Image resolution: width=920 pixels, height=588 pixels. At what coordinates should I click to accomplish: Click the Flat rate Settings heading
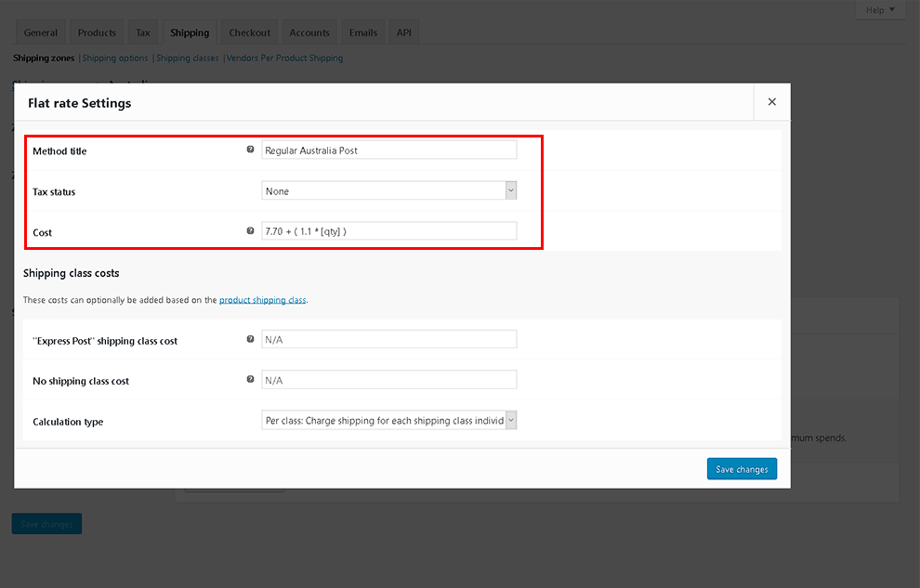pos(80,103)
